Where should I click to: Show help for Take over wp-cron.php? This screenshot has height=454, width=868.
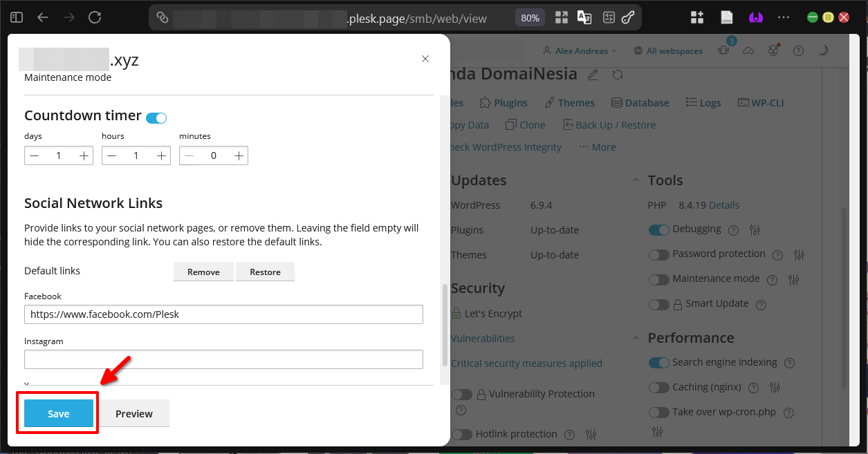click(x=789, y=413)
